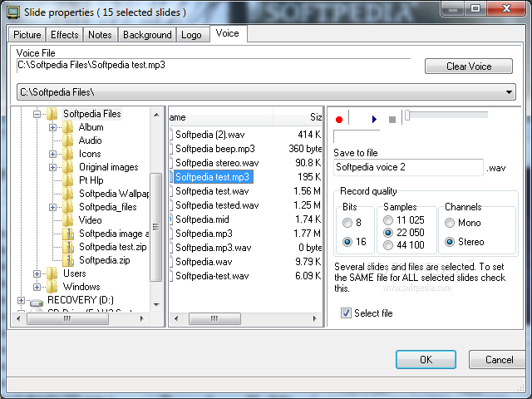Screen dimensions: 532x399
Task: Expand the Original images folder node
Action: [52, 167]
